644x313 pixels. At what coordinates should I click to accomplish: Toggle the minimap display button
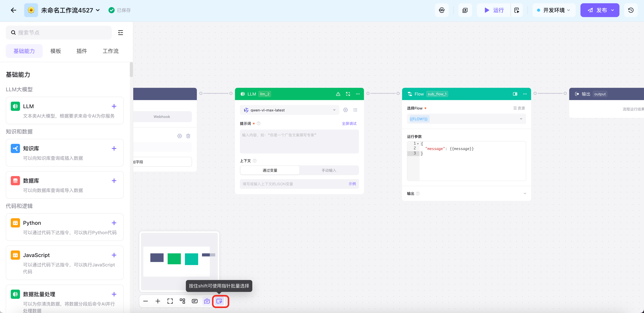click(x=207, y=301)
